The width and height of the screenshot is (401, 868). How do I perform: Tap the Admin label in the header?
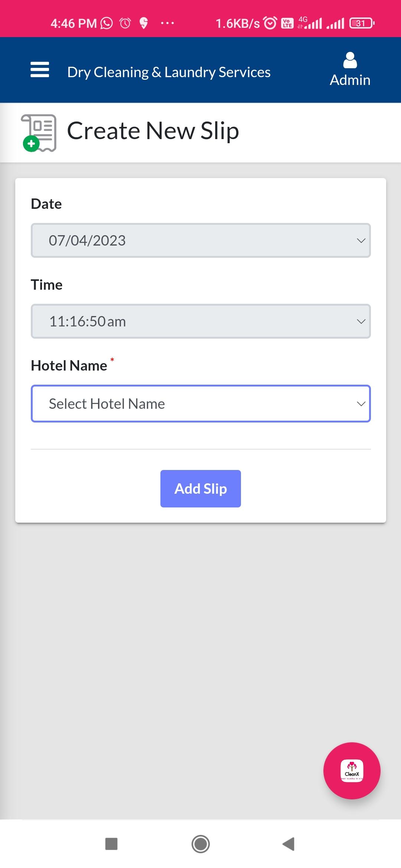click(x=350, y=80)
